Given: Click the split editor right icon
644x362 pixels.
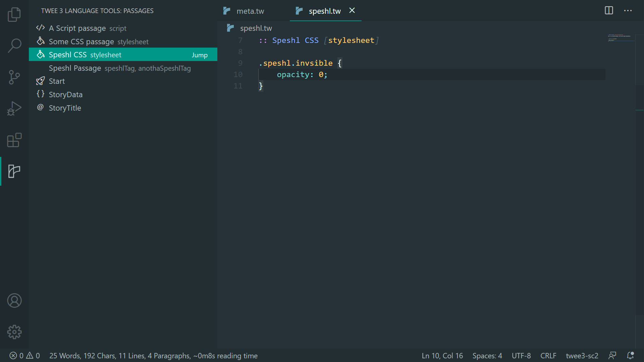Looking at the screenshot, I should [609, 11].
